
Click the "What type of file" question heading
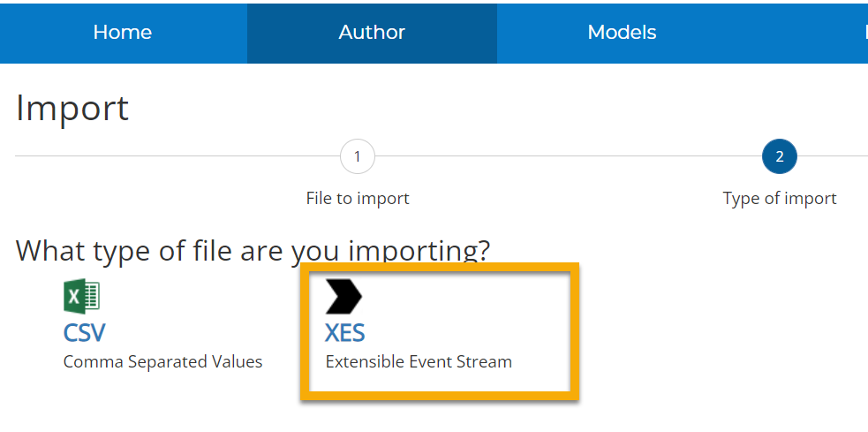coord(253,250)
